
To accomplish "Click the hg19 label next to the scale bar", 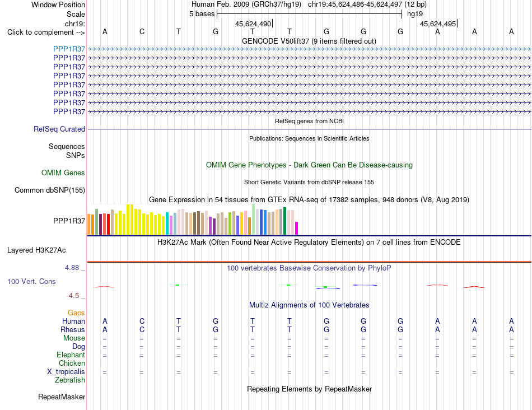I will 415,14.
